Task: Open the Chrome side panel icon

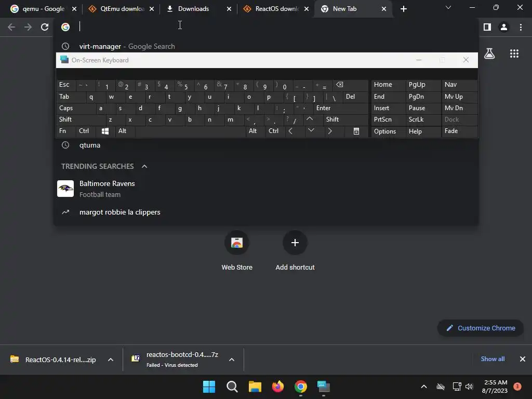Action: [487, 27]
